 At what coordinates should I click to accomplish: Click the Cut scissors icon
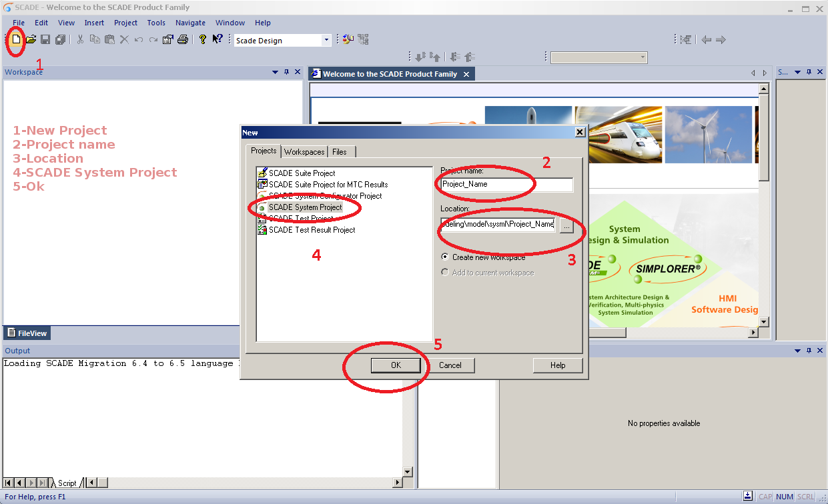80,39
